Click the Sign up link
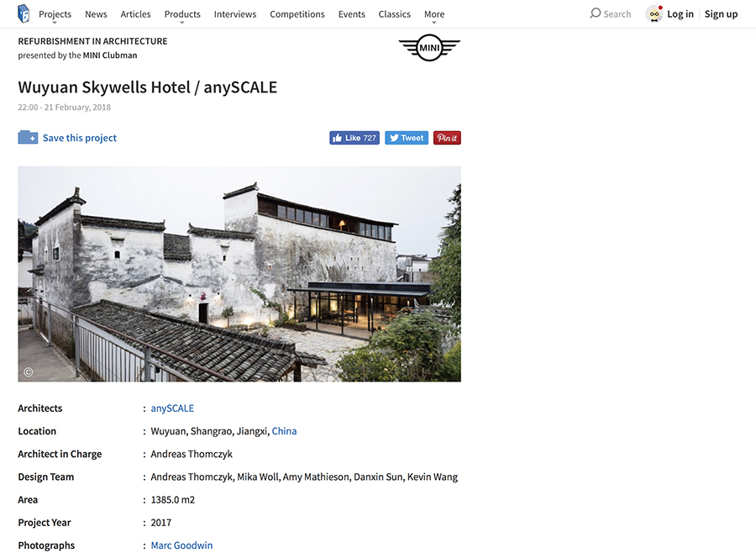This screenshot has height=553, width=756. [x=721, y=14]
